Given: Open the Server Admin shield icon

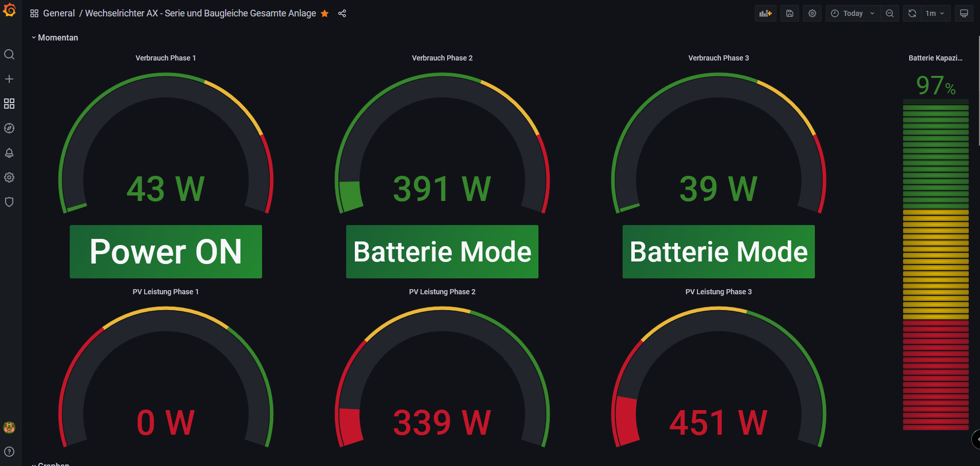Looking at the screenshot, I should (9, 202).
